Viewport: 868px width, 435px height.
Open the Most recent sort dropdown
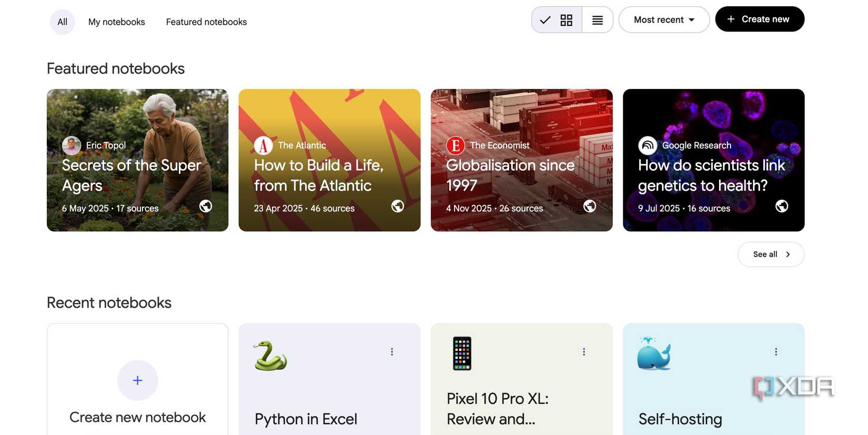[x=664, y=20]
